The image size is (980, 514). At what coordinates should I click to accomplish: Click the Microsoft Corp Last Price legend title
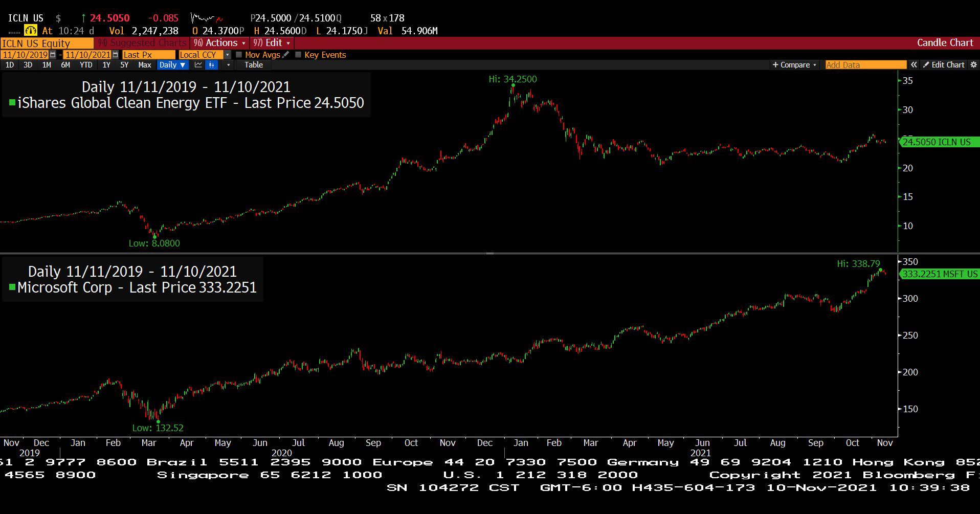[137, 287]
